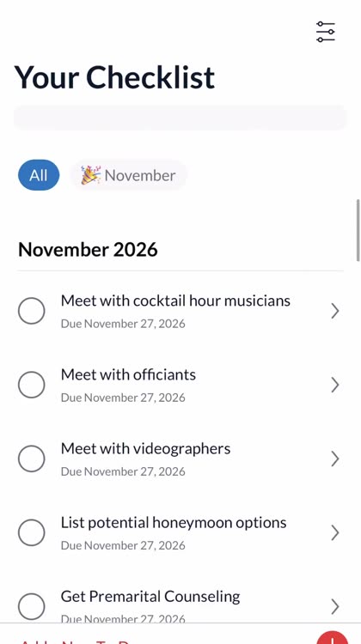Viewport: 361px width, 644px height.
Task: Open List potential honeymoon options title
Action: point(174,522)
